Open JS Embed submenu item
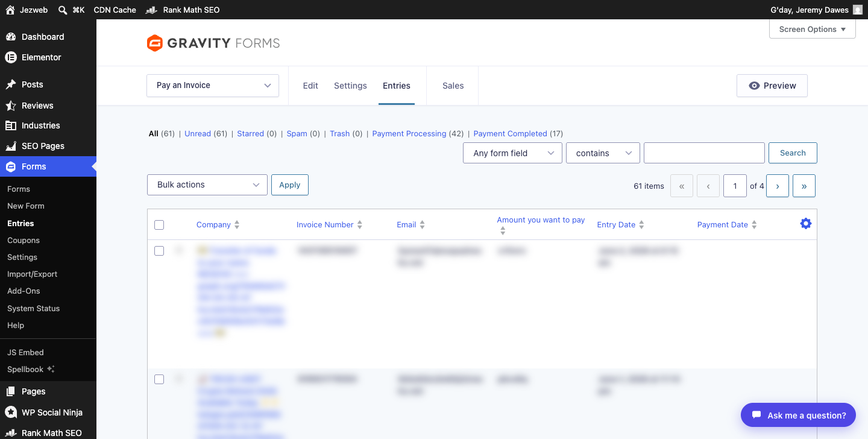Image resolution: width=868 pixels, height=439 pixels. click(x=25, y=352)
